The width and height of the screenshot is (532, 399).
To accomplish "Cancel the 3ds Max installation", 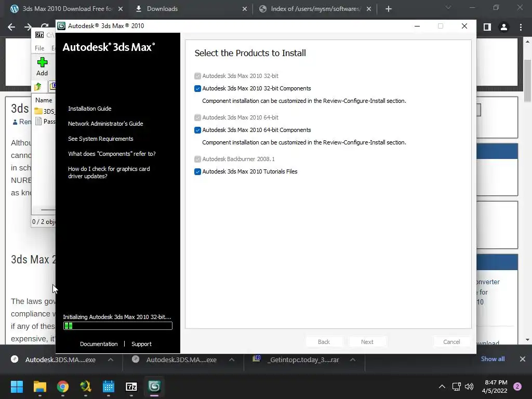I will click(451, 342).
